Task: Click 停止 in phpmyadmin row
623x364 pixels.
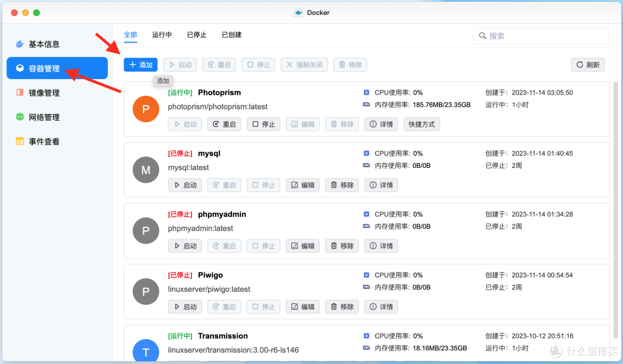Action: pos(264,246)
